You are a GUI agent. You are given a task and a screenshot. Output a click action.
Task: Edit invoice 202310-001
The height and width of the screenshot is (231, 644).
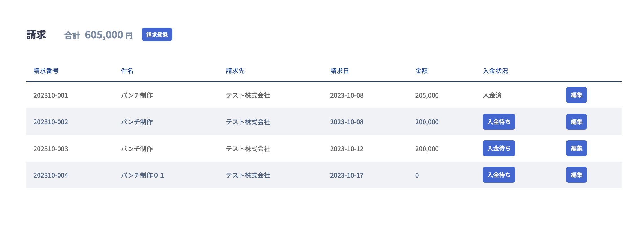576,95
